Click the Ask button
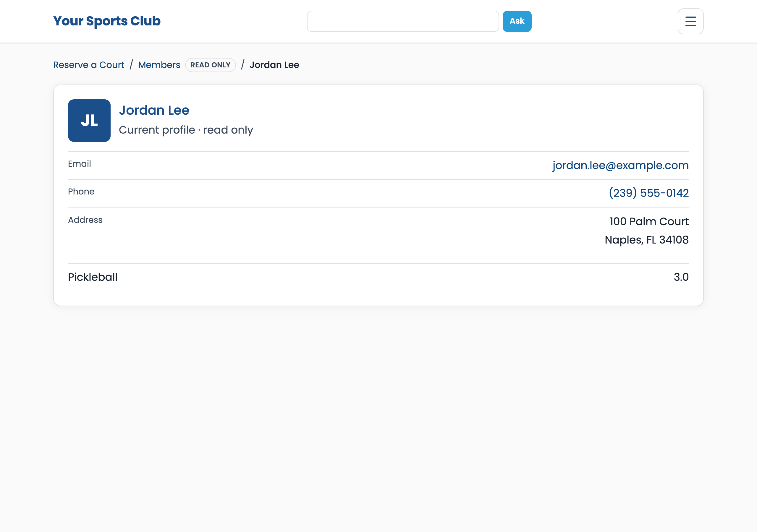This screenshot has height=532, width=757. [517, 21]
